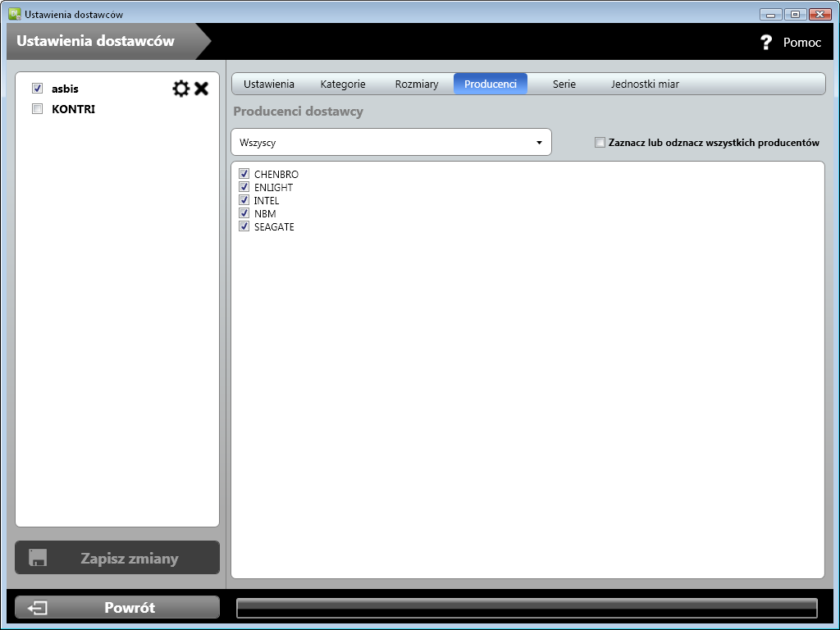The width and height of the screenshot is (840, 630).
Task: Close the Ustawienia dostawców window
Action: [819, 15]
